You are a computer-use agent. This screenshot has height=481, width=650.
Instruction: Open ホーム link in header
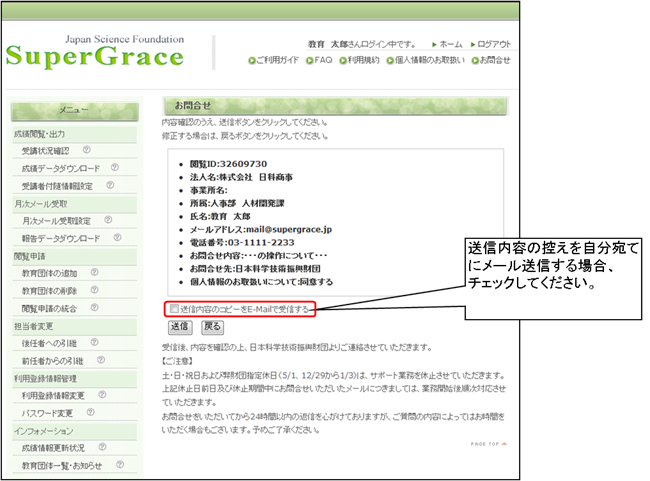(x=450, y=45)
